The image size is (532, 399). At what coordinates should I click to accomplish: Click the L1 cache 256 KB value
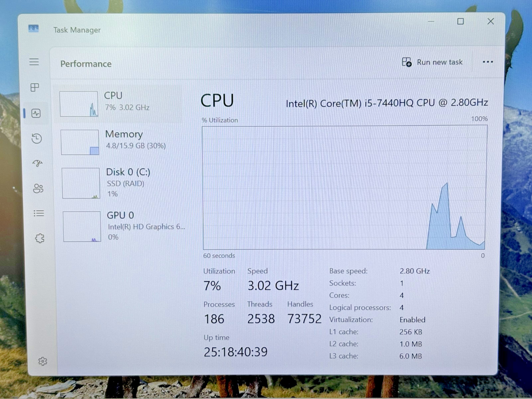tap(411, 332)
